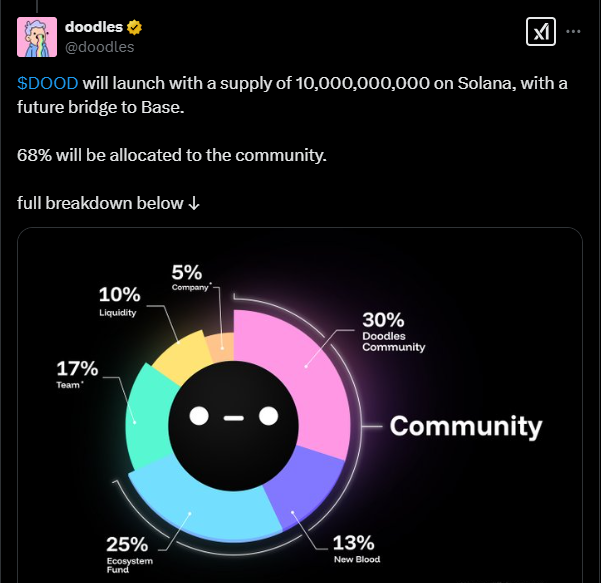Open the doodles profile avatar
This screenshot has width=601, height=583.
click(x=37, y=37)
